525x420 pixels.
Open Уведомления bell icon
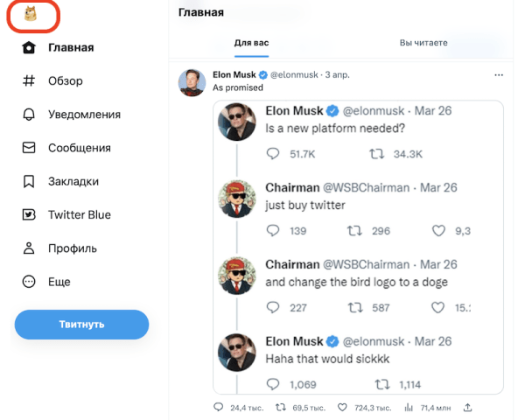tap(30, 115)
